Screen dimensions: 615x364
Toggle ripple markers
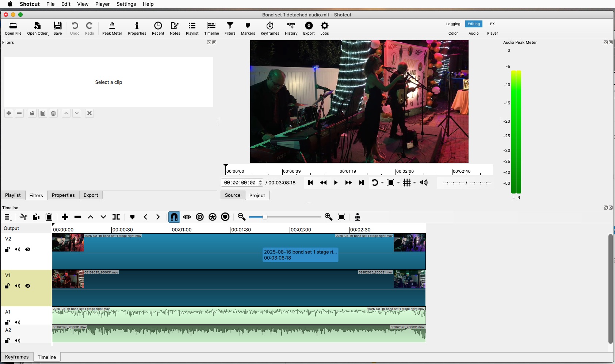(x=225, y=217)
